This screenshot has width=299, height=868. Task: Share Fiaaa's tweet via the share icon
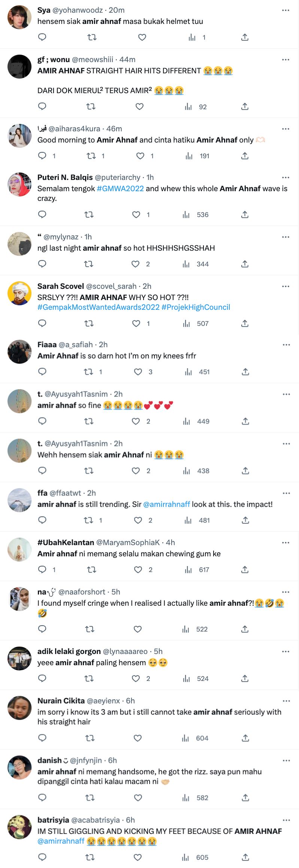pyautogui.click(x=245, y=372)
